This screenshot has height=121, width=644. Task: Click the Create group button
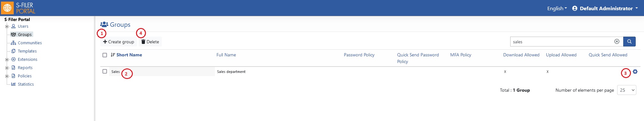(118, 42)
